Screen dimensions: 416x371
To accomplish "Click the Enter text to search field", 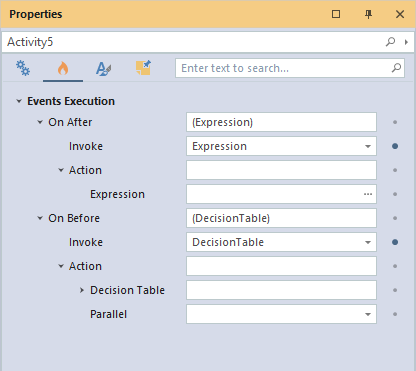I will coord(290,68).
